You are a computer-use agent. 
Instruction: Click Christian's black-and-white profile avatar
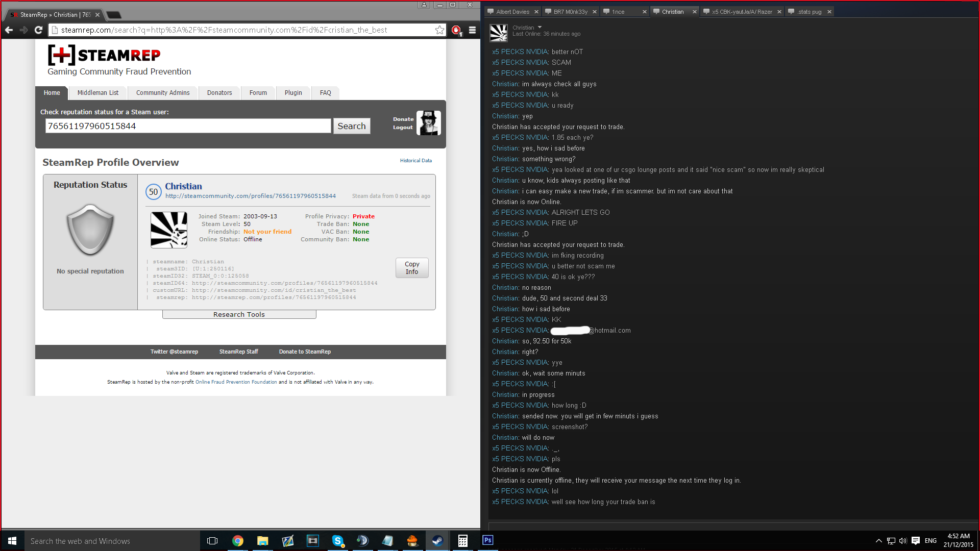point(169,230)
